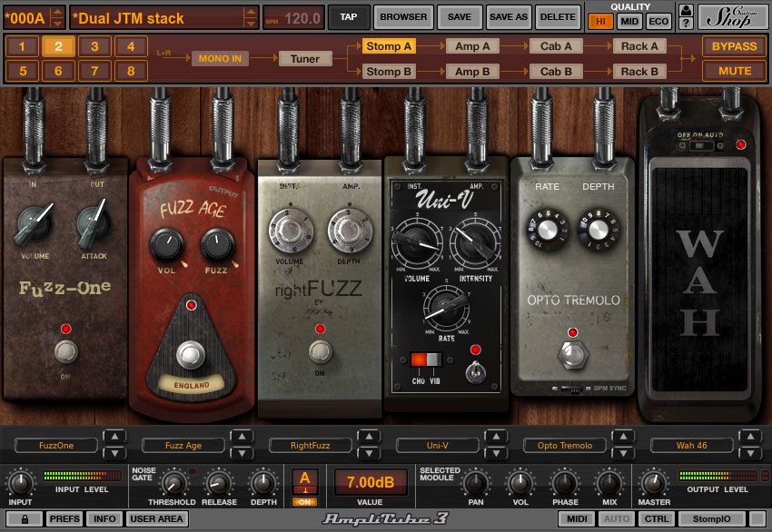The height and width of the screenshot is (532, 772).
Task: Click the MUTE button
Action: point(734,71)
